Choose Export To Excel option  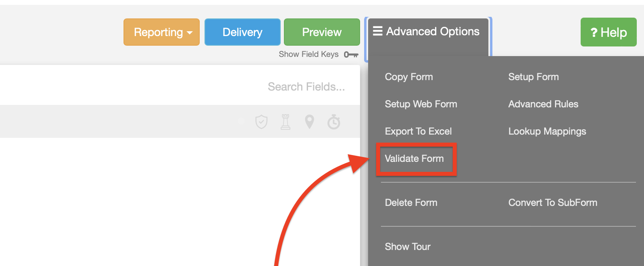[x=418, y=131]
